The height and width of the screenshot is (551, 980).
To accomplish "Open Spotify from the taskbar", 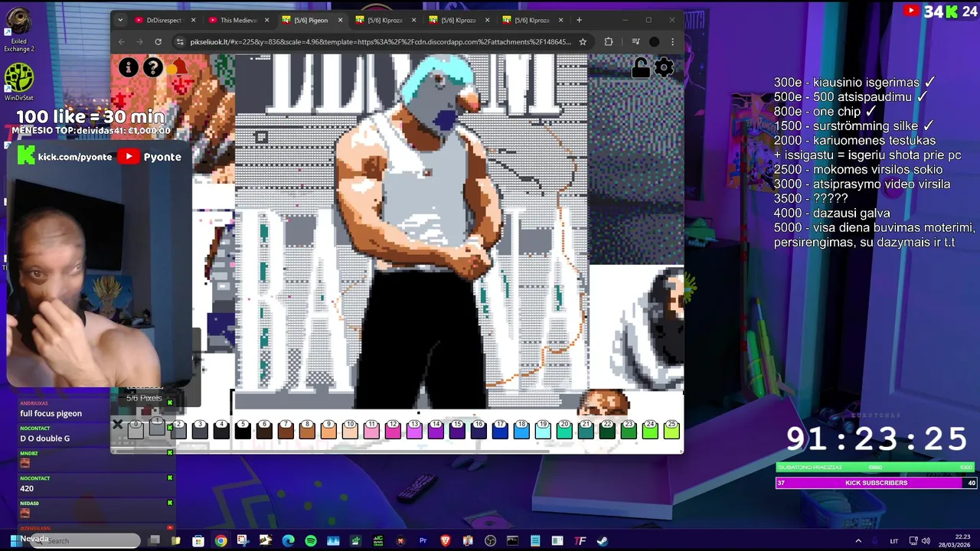I will (x=311, y=541).
